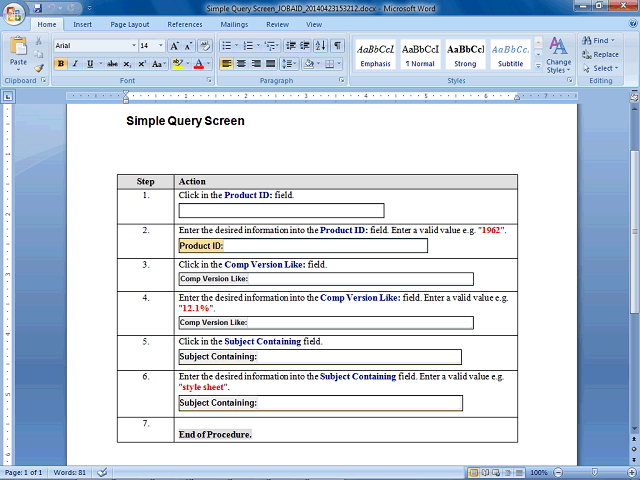
Task: Click the tab selector at ruler corner
Action: coord(8,97)
